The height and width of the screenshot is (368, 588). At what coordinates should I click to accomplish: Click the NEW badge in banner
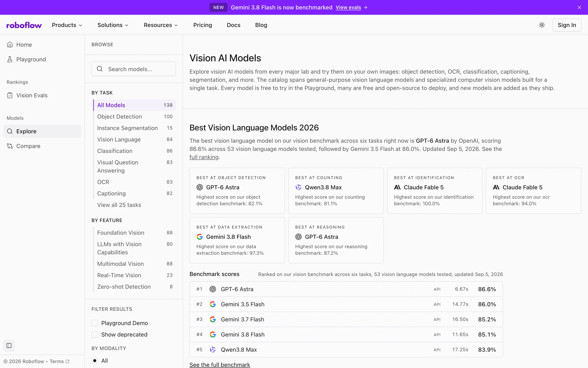point(218,8)
